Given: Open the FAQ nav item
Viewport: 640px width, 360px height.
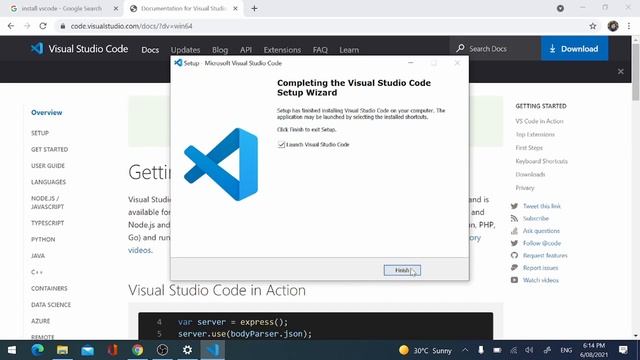Looking at the screenshot, I should 320,50.
